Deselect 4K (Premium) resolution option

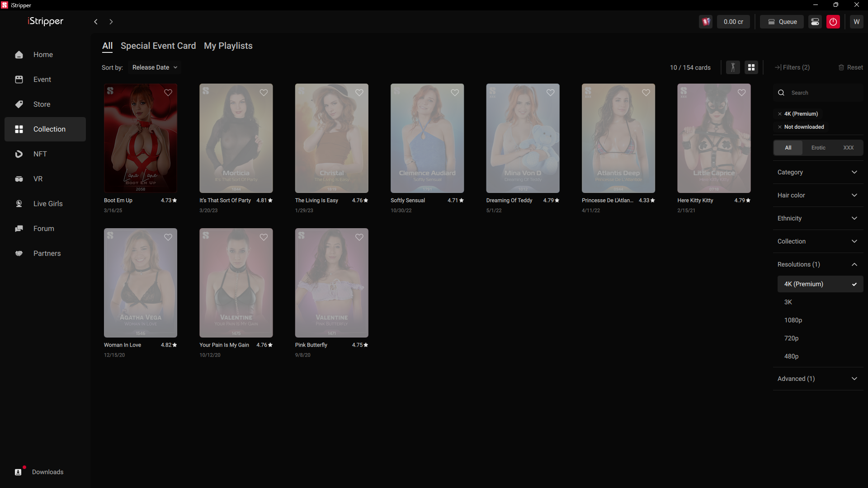point(820,284)
